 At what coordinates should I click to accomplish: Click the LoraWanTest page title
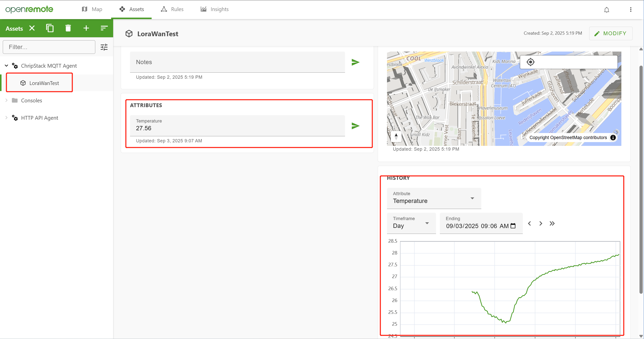[x=158, y=34]
